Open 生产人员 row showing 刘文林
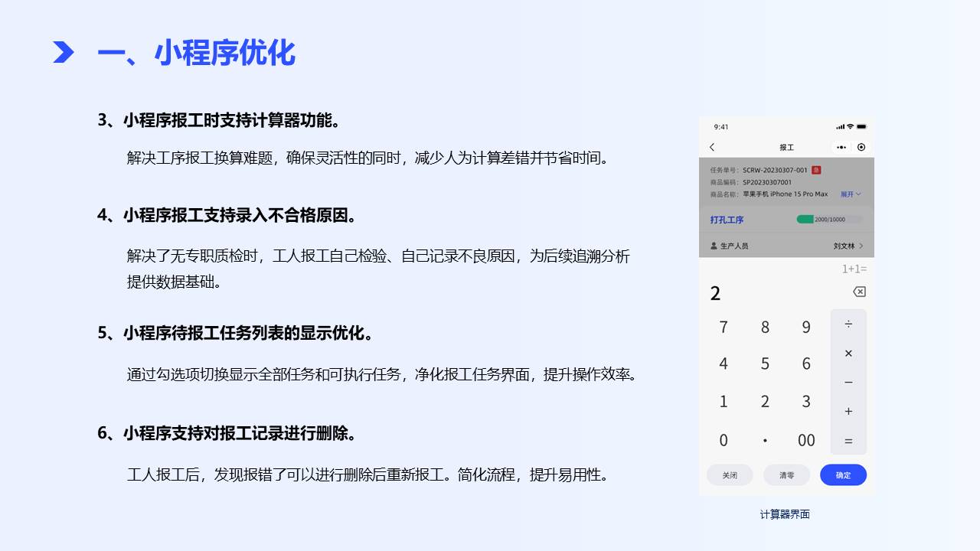980x551 pixels. pyautogui.click(x=786, y=246)
